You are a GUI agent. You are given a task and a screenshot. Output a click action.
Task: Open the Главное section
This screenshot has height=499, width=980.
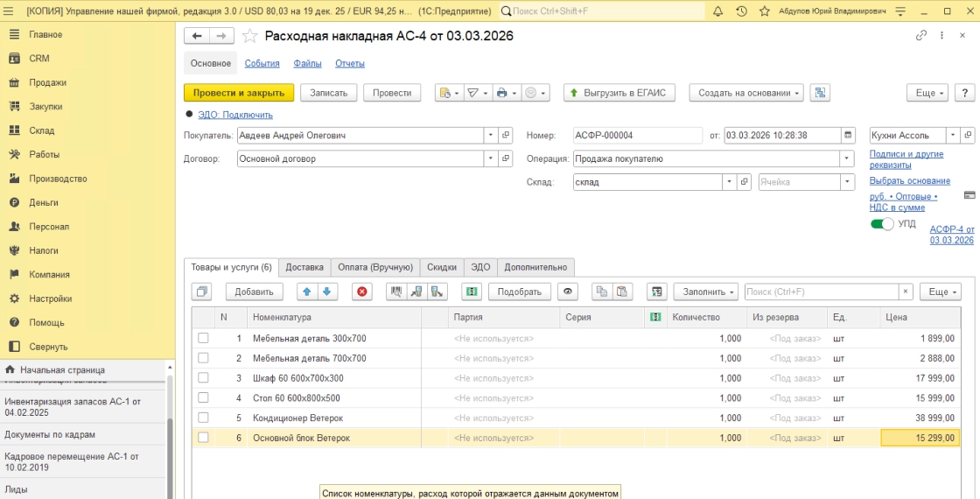(x=45, y=34)
